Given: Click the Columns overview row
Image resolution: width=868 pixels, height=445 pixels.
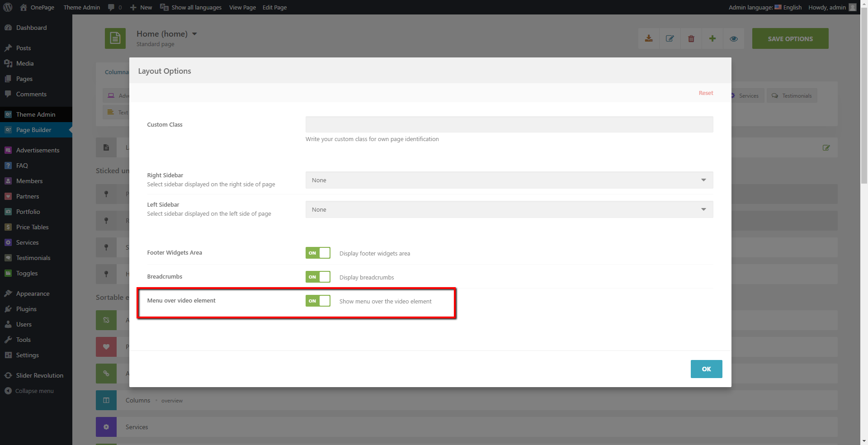Looking at the screenshot, I should [x=467, y=400].
